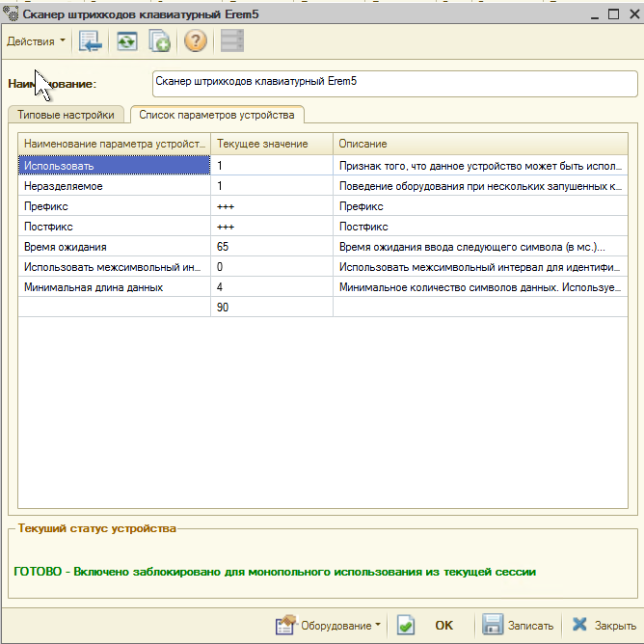
Task: Select the Список параметров устройства tab
Action: pos(217,115)
